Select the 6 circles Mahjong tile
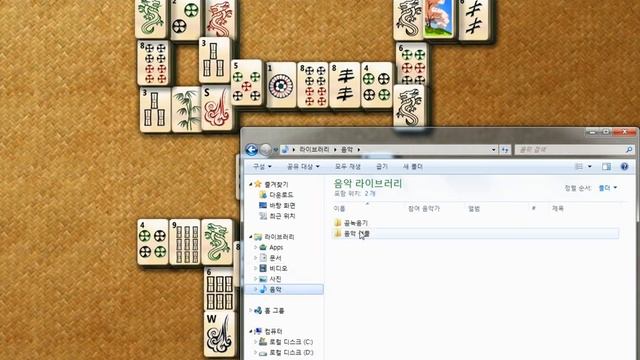Screen dimensions: 640x360 (411, 64)
